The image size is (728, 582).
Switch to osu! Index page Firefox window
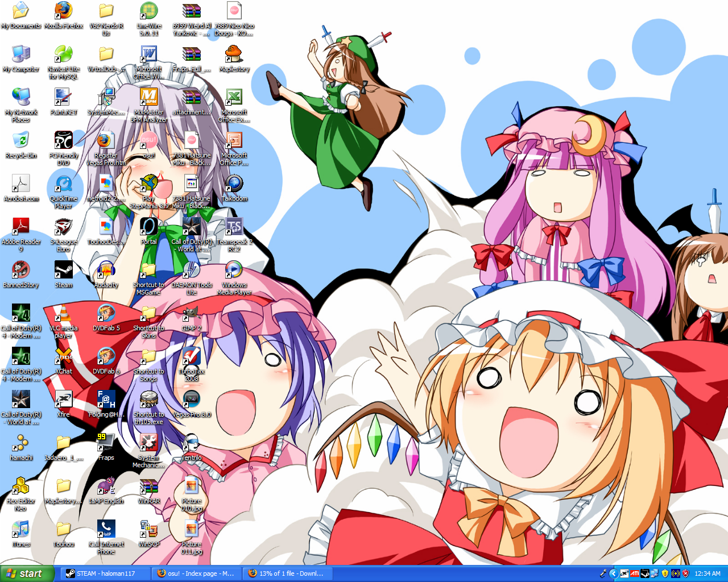(197, 573)
